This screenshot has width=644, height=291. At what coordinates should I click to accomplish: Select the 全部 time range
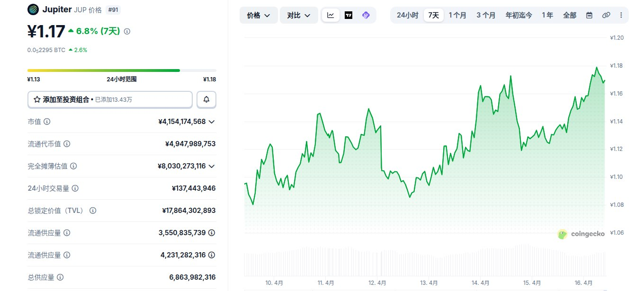tap(570, 15)
